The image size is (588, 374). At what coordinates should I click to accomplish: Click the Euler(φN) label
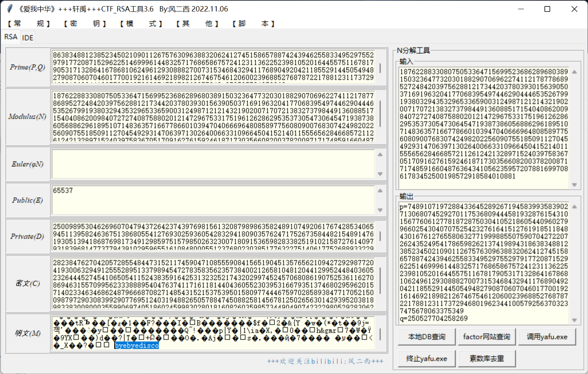pyautogui.click(x=28, y=164)
